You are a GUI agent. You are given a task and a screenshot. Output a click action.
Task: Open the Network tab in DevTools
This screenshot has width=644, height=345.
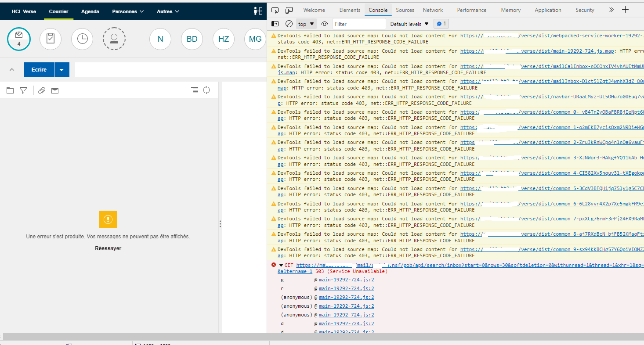point(433,10)
